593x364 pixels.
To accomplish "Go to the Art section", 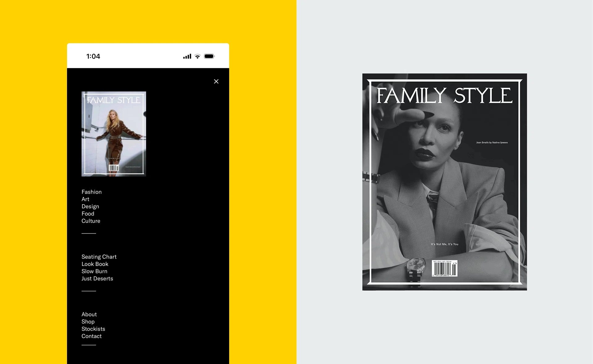I will pos(85,199).
